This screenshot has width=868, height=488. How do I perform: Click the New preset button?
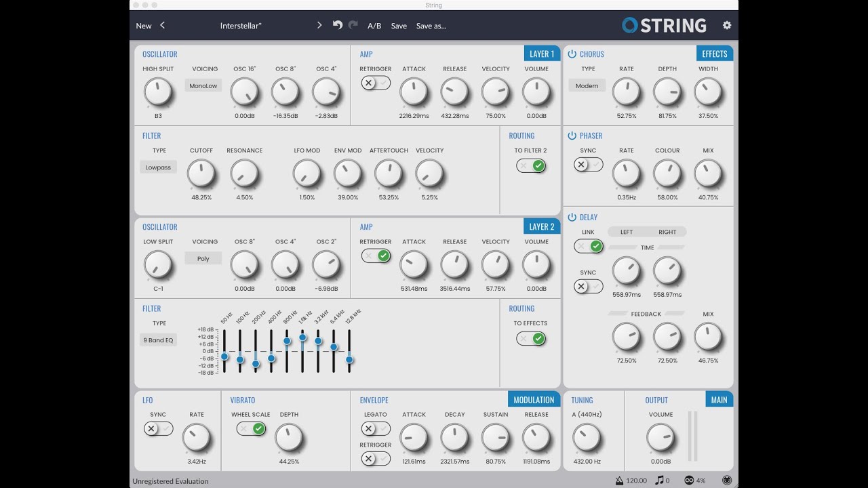click(x=144, y=26)
